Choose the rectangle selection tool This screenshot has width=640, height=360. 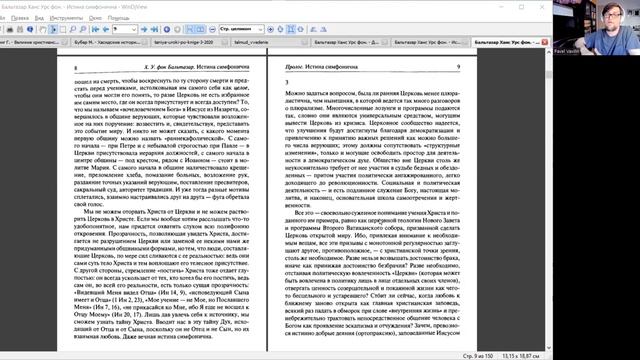pyautogui.click(x=63, y=29)
